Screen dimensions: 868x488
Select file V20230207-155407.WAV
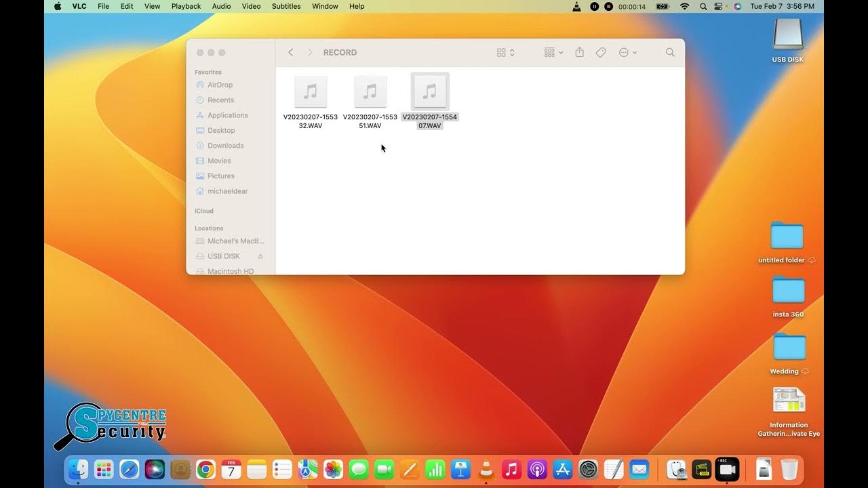coord(430,102)
